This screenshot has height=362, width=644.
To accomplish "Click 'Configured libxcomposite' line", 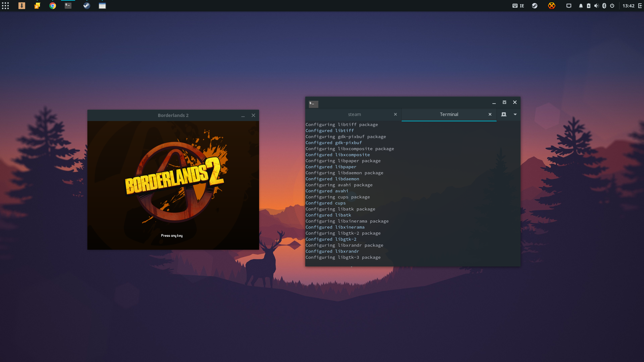I will [x=337, y=155].
